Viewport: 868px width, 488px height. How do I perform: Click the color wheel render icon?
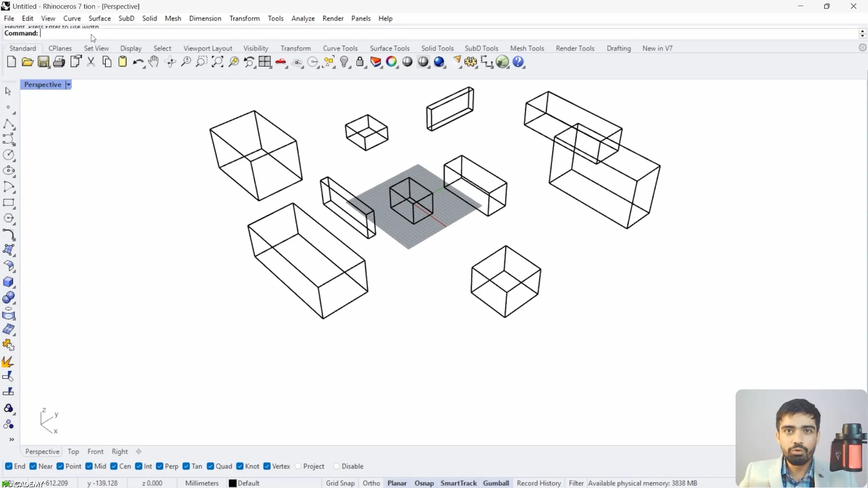391,62
